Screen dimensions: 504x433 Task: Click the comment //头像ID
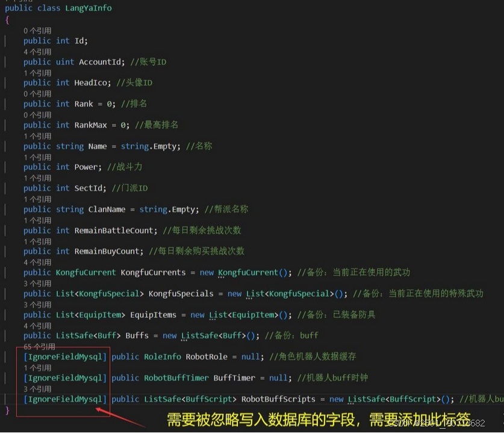click(x=134, y=83)
